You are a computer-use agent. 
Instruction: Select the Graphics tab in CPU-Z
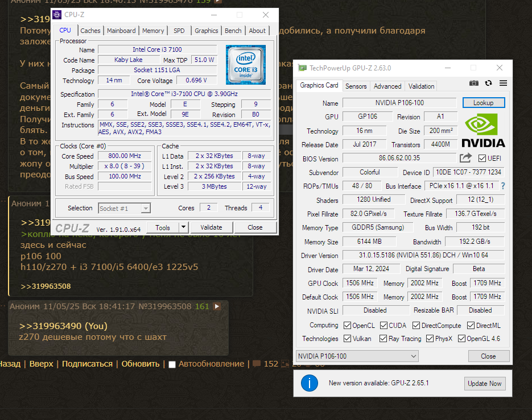(x=207, y=31)
